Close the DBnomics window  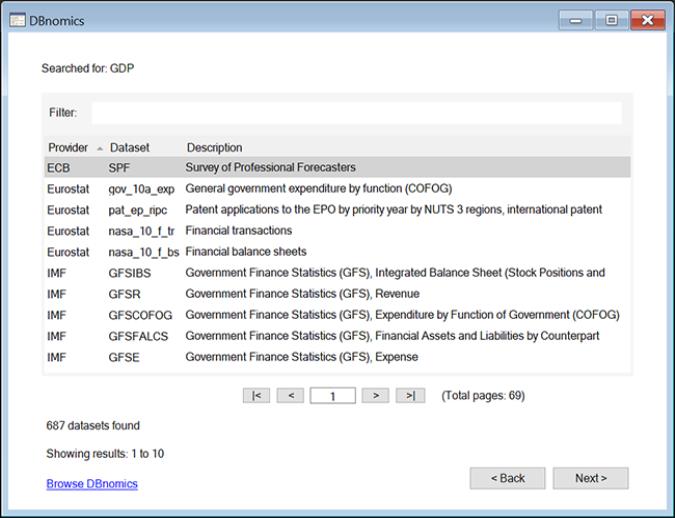[647, 20]
